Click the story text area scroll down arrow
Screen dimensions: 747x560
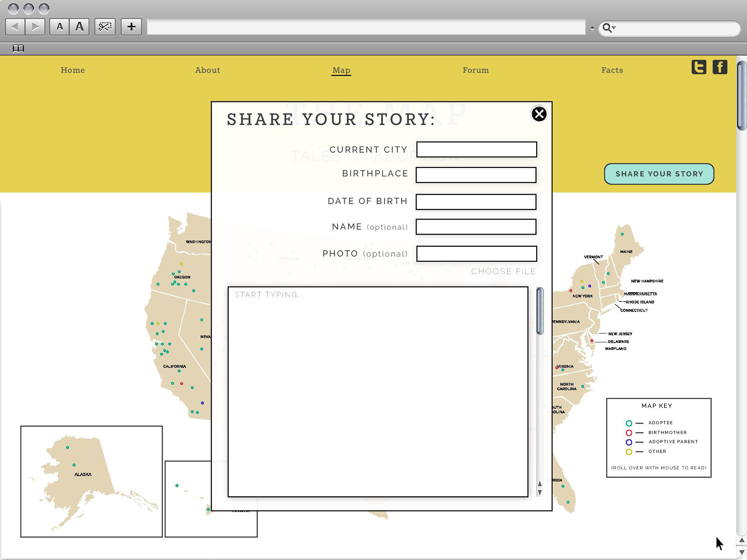click(540, 492)
